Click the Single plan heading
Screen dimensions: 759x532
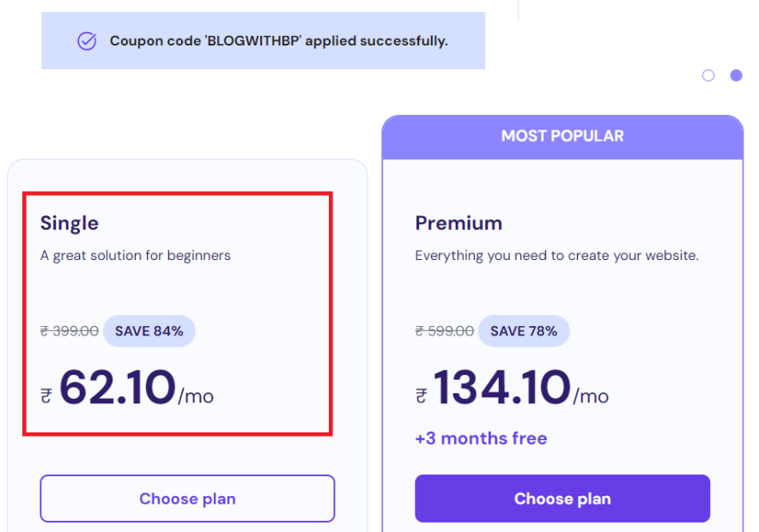point(70,223)
